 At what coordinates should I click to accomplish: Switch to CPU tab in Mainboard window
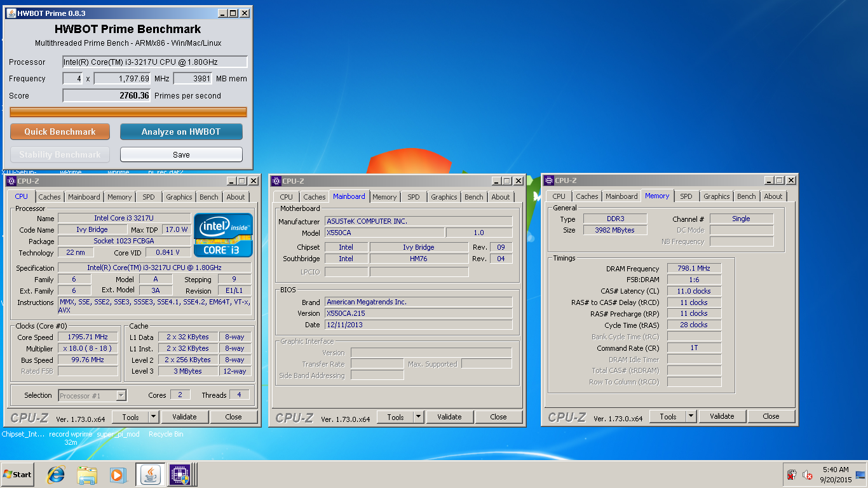click(x=287, y=197)
